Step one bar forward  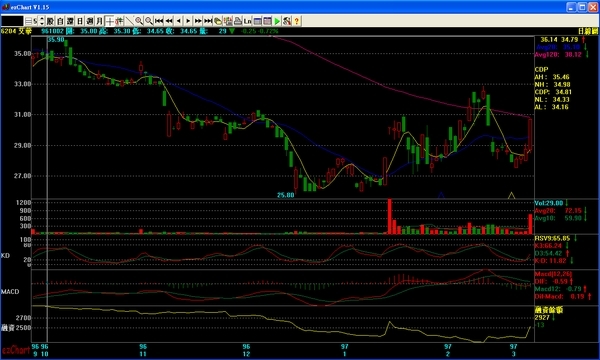(x=188, y=21)
